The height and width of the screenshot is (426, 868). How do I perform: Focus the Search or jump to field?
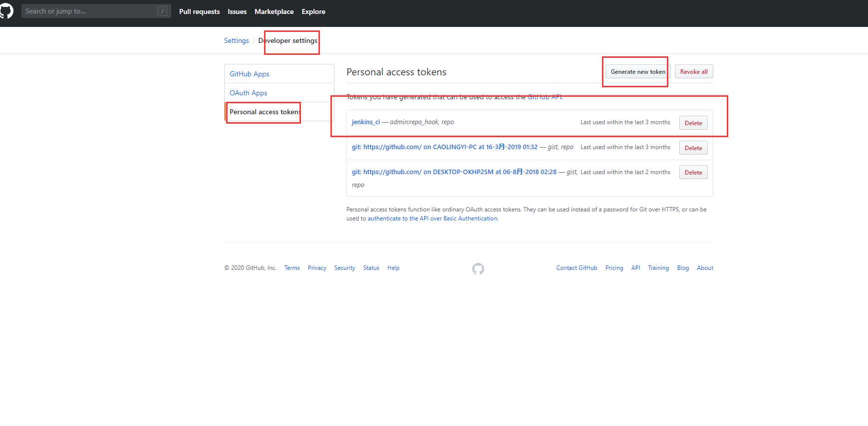(96, 11)
